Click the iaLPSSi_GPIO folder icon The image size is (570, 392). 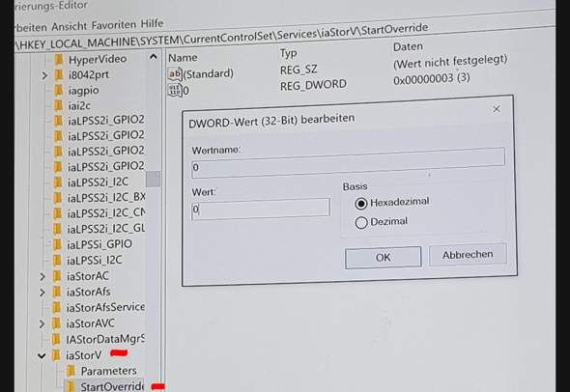(x=57, y=244)
